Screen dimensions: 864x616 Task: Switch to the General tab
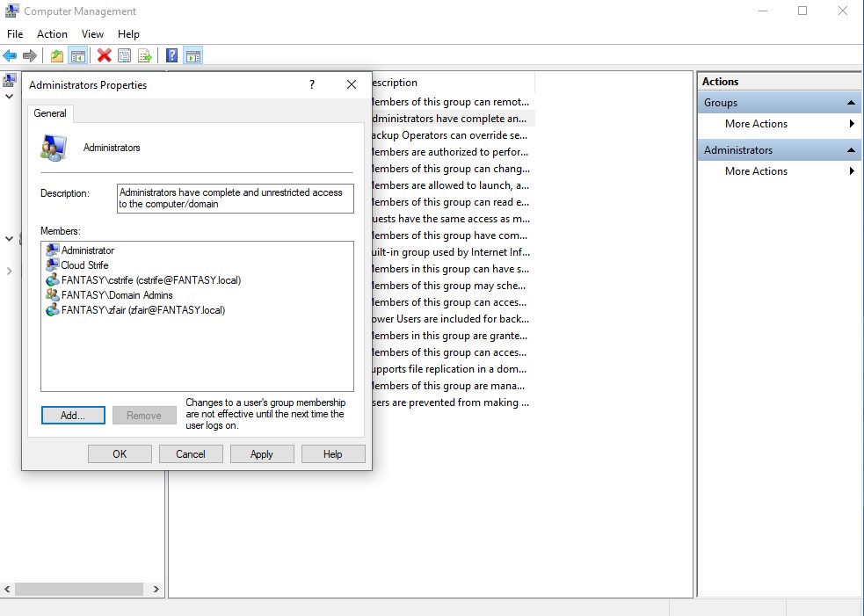point(50,112)
